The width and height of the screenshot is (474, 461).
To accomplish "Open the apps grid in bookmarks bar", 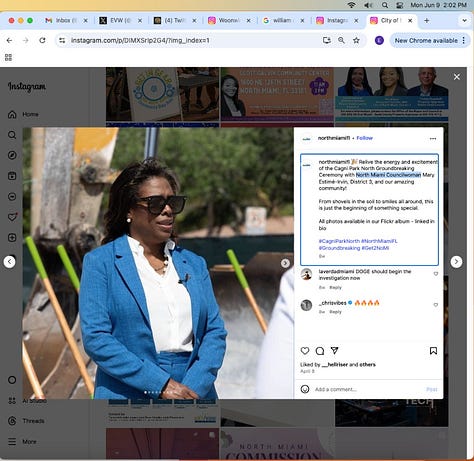I will point(8,57).
